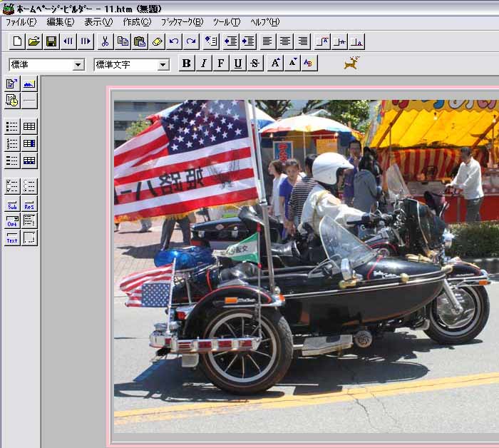Image resolution: width=499 pixels, height=448 pixels.
Task: Insert an Opt dropdown form field
Action: coord(12,221)
